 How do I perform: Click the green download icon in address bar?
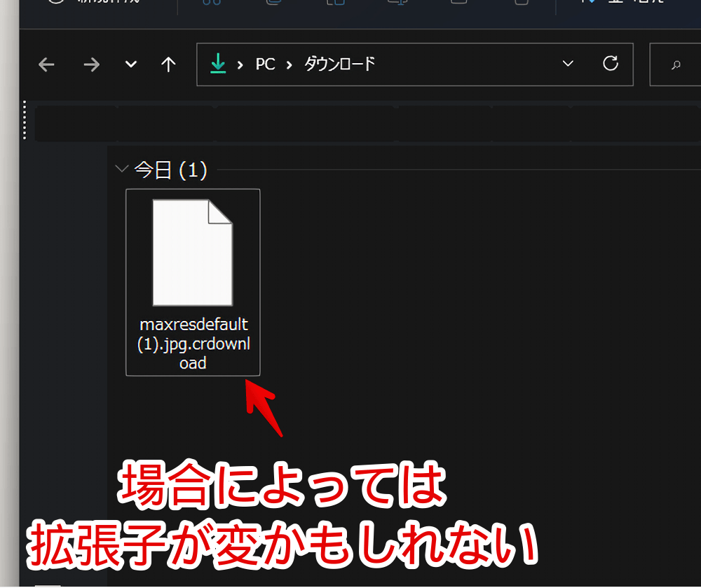[x=219, y=64]
